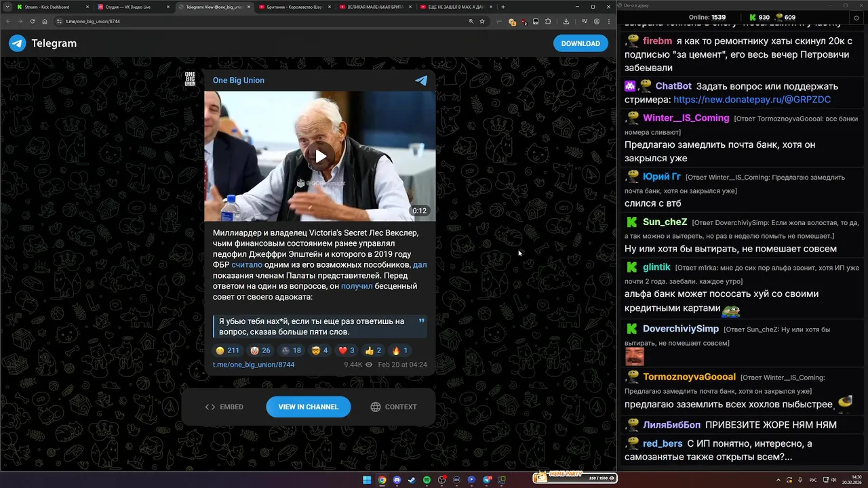Image resolution: width=868 pixels, height=488 pixels.
Task: Open the 'получил' hyperlink in the post
Action: click(357, 286)
